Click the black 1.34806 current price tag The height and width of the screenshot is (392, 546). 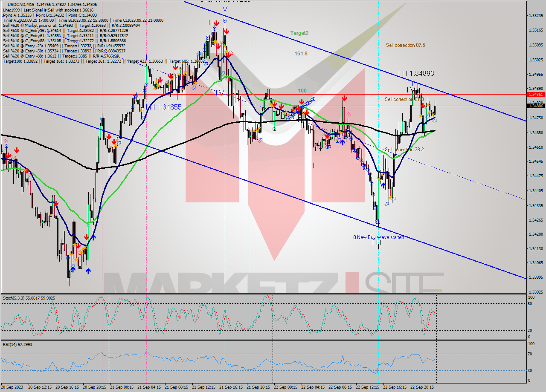(536, 106)
